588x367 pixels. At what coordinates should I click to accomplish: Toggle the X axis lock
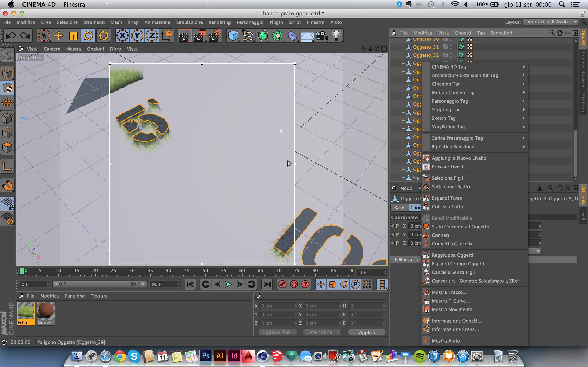tap(122, 36)
